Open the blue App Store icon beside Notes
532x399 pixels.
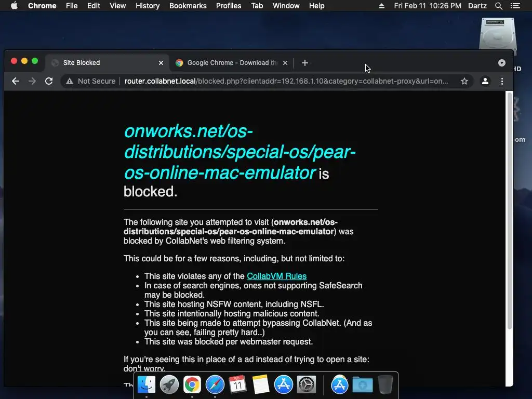coord(283,385)
